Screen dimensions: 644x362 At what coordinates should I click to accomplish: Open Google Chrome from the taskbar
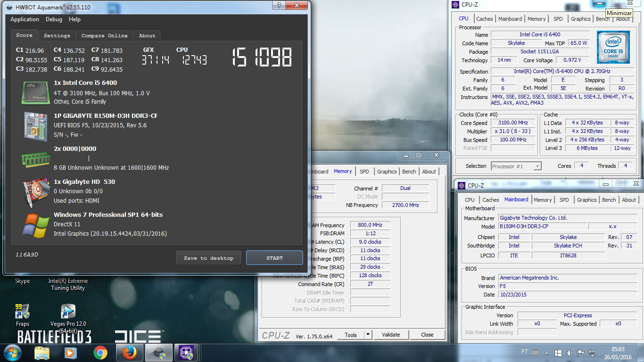pyautogui.click(x=100, y=353)
